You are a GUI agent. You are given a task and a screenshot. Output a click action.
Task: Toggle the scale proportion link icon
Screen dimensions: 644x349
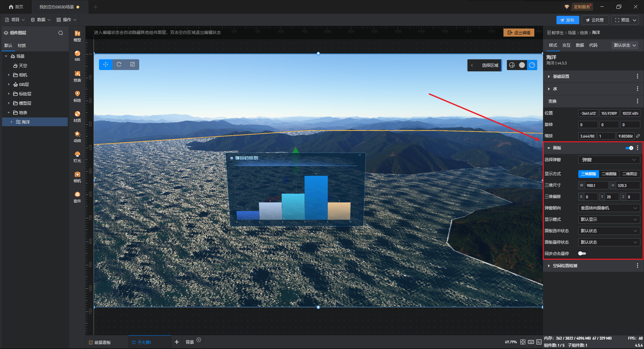coord(638,136)
